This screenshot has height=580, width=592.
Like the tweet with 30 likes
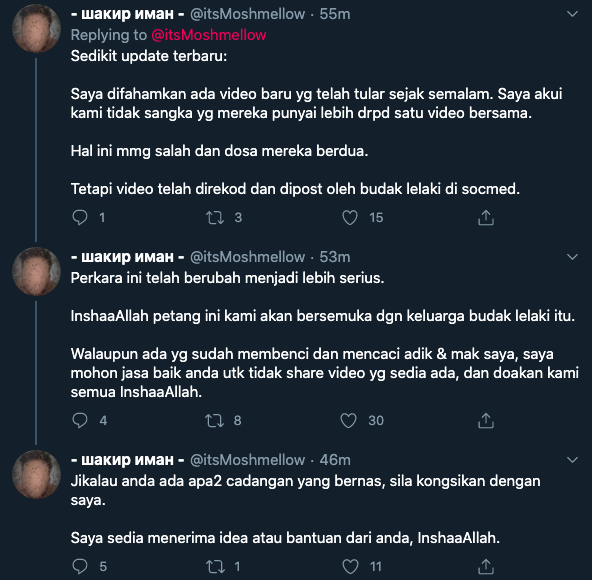348,420
